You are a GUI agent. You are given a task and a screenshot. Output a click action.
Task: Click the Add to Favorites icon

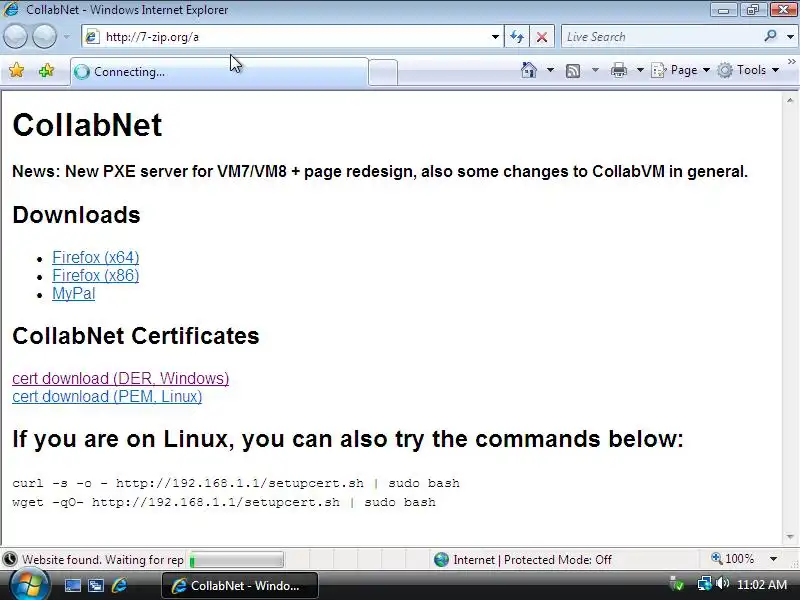point(46,70)
